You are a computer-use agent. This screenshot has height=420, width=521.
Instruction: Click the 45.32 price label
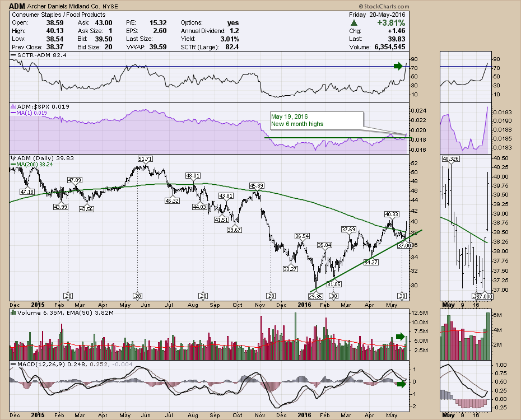point(172,200)
